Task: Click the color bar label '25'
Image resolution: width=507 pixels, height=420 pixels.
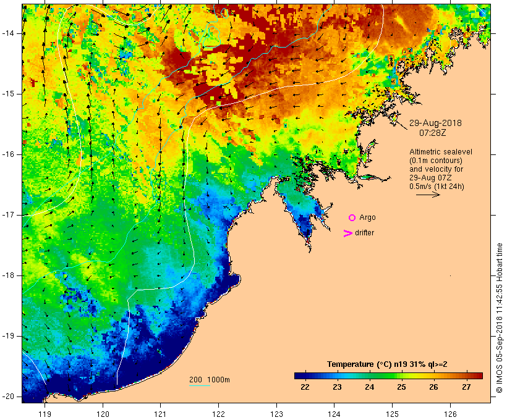Action: [x=402, y=387]
